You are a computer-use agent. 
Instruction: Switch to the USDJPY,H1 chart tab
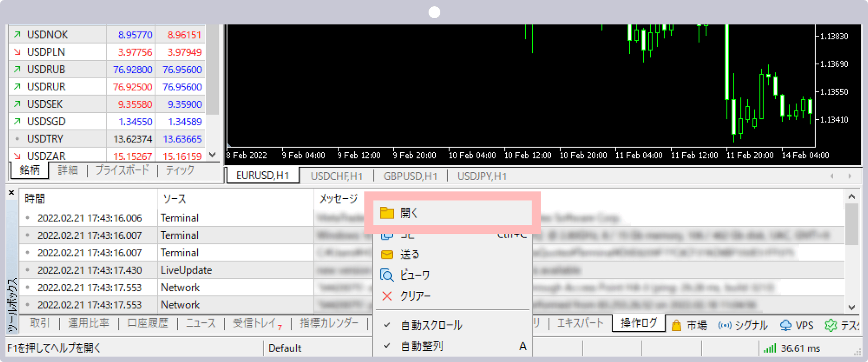coord(482,176)
